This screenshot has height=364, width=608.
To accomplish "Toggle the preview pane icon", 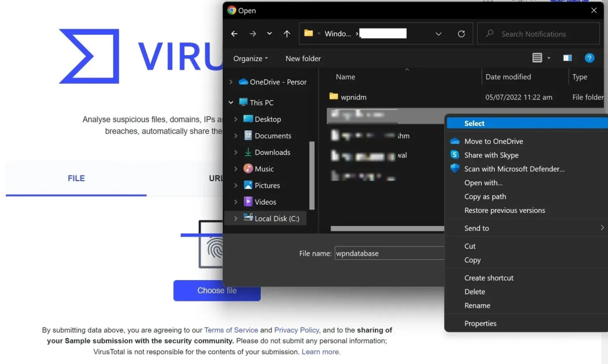I will point(567,58).
